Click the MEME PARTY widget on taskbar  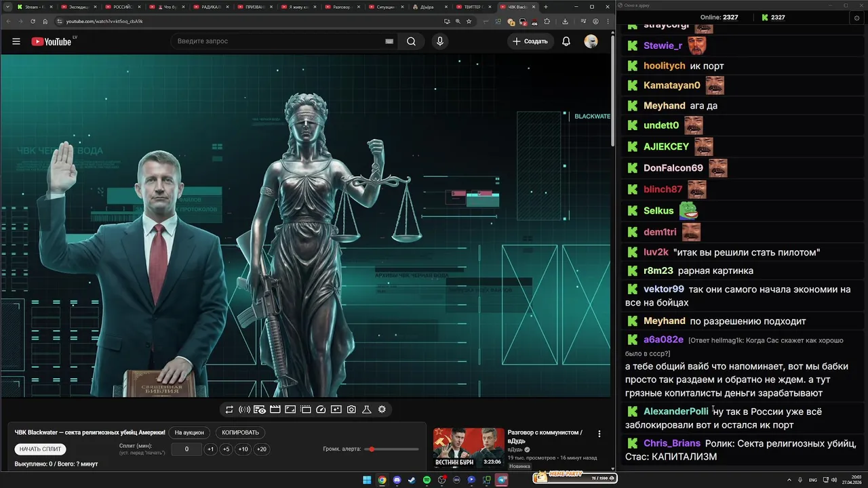point(574,477)
